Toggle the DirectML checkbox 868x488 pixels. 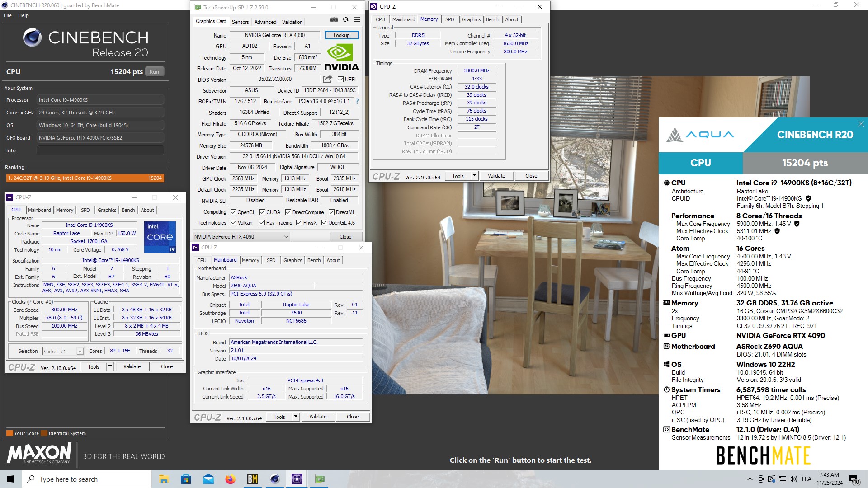[x=331, y=212]
